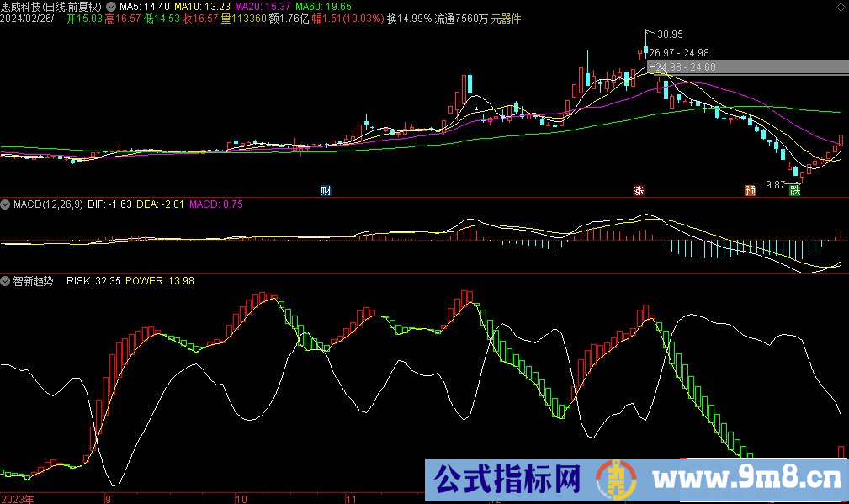The height and width of the screenshot is (504, 849).
Task: Click the 2023年 time axis label
Action: pyautogui.click(x=18, y=499)
